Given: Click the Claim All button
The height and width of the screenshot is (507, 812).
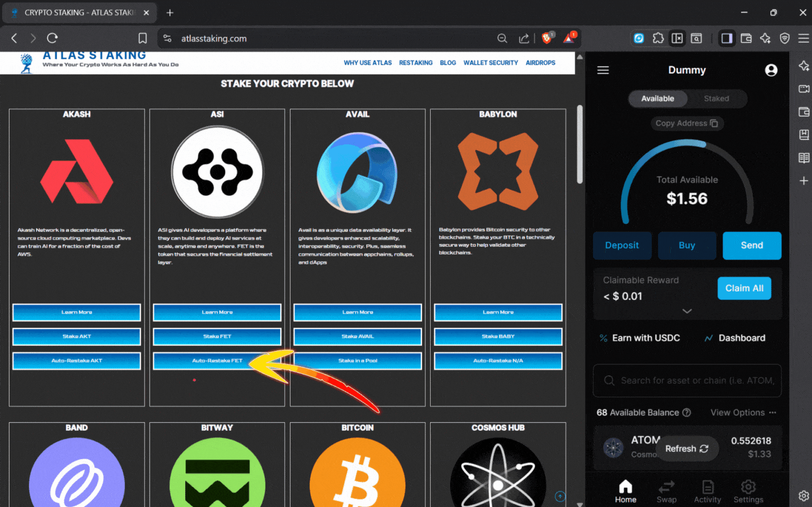Looking at the screenshot, I should (x=744, y=288).
